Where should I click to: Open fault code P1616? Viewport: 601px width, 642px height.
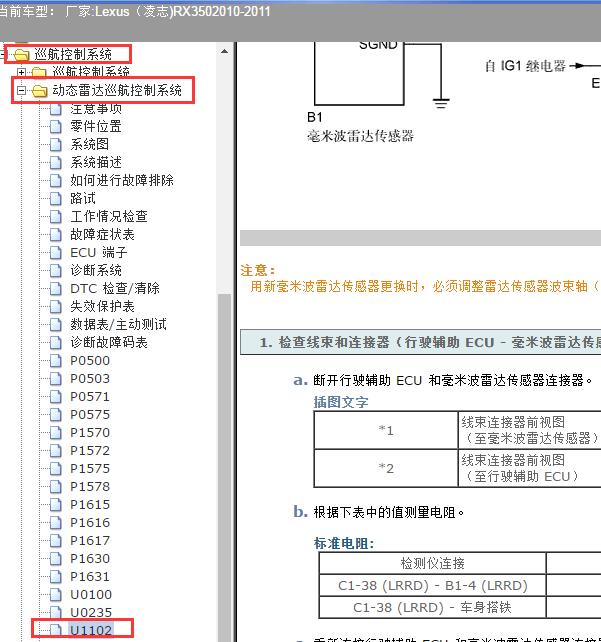click(x=90, y=522)
